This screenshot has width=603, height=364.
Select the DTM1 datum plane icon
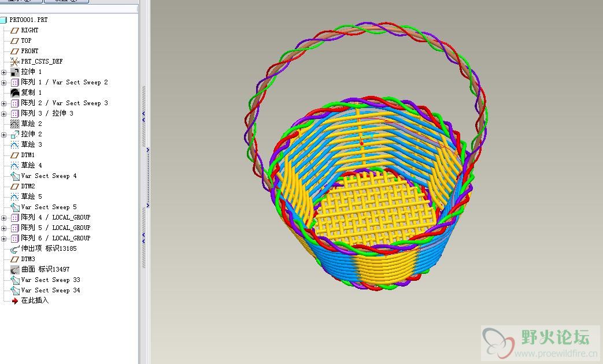(14, 155)
